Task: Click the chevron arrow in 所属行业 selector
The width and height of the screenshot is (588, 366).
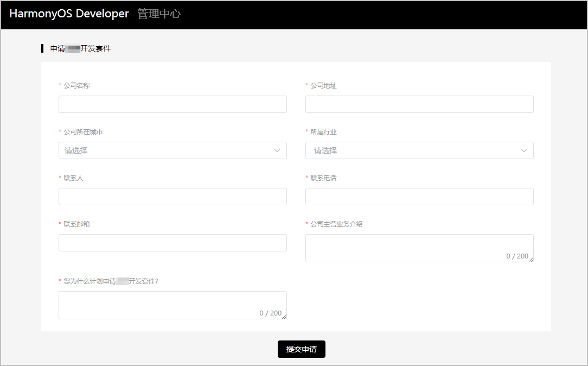Action: (524, 150)
